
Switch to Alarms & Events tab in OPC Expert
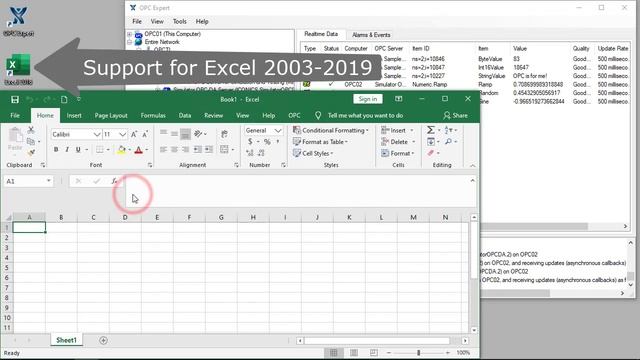pos(371,35)
